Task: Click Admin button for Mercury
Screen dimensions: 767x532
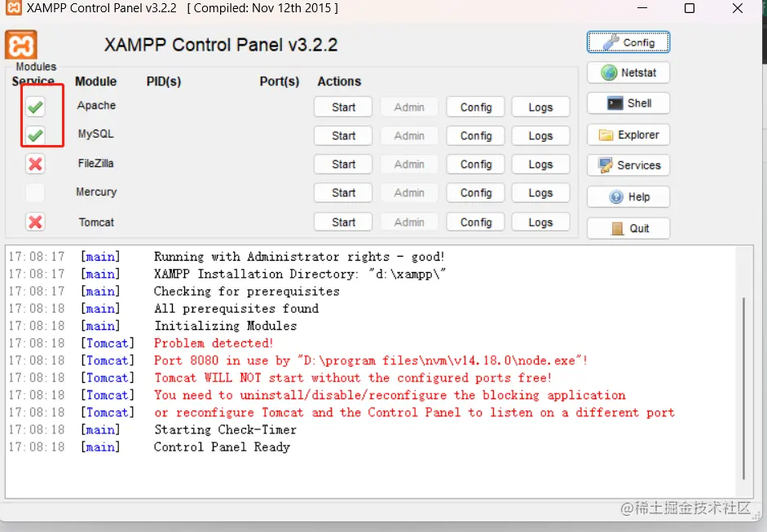Action: click(x=409, y=192)
